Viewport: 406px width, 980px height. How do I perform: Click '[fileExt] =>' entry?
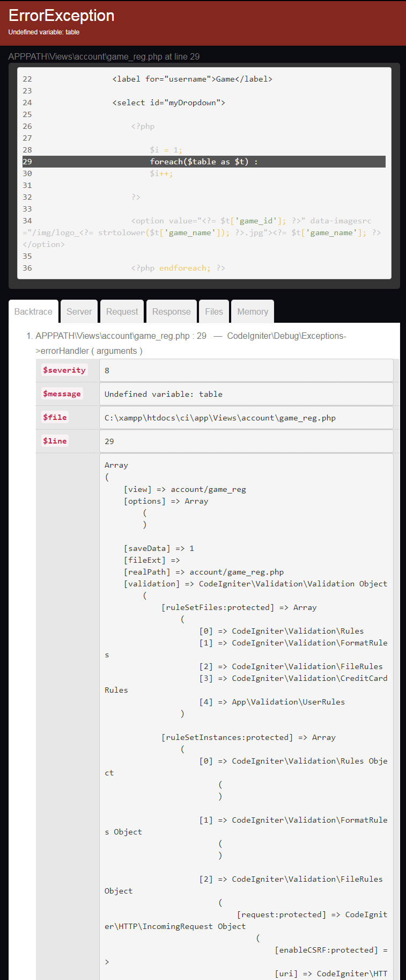(x=152, y=560)
